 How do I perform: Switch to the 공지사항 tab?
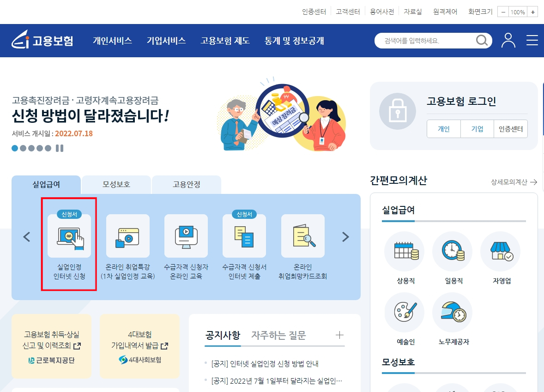point(223,335)
